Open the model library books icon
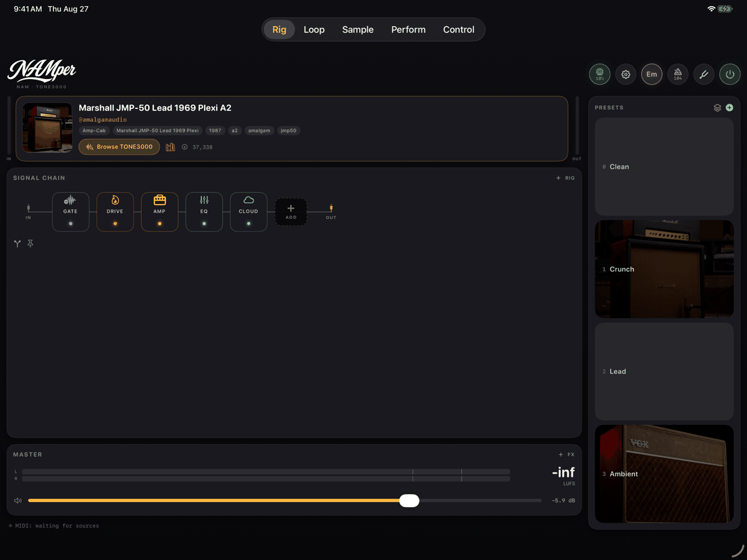Image resolution: width=747 pixels, height=560 pixels. click(171, 147)
